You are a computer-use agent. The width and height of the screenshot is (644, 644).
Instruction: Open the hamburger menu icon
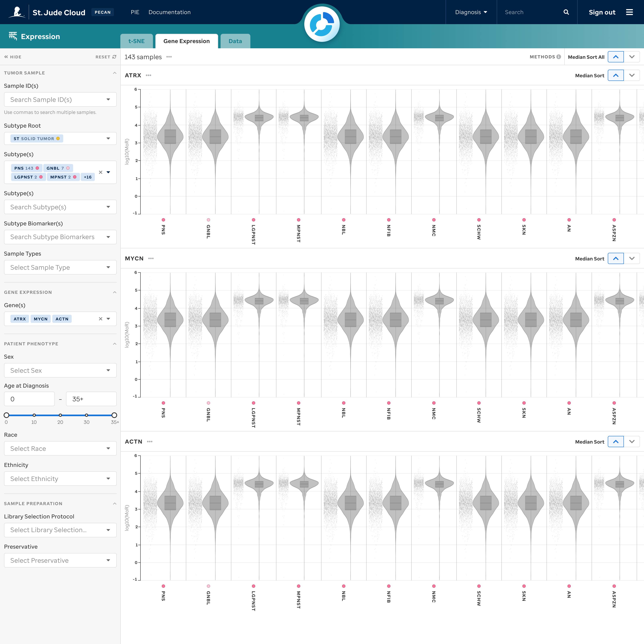(x=629, y=12)
